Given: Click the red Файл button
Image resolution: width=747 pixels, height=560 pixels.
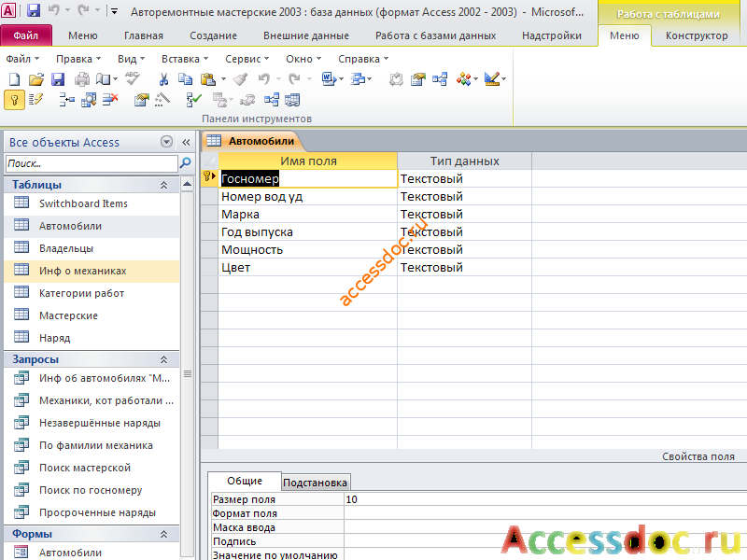Looking at the screenshot, I should click(x=26, y=35).
